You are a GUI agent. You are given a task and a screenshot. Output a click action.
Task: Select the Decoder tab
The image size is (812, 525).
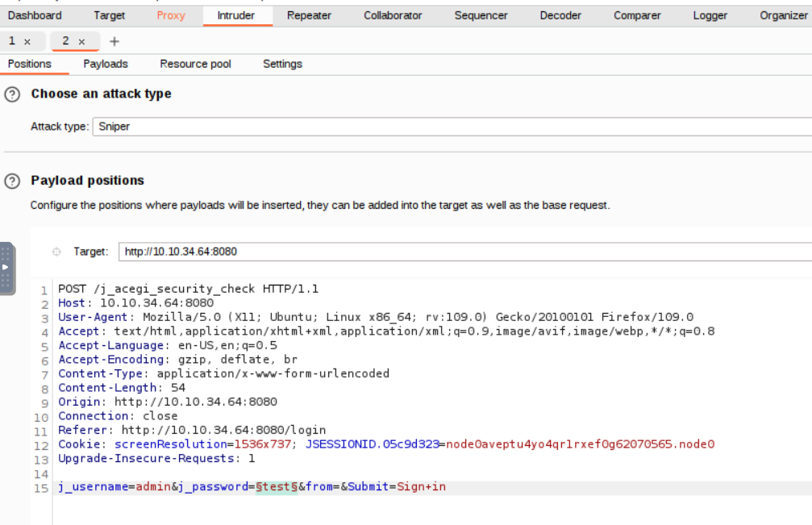pos(560,15)
